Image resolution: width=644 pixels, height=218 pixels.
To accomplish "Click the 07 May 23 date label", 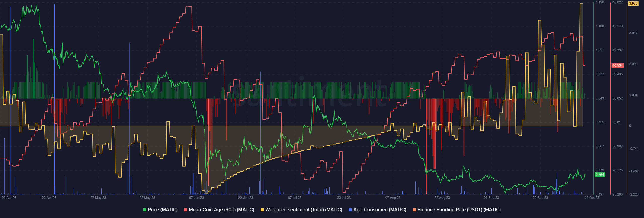I will click(98, 198).
